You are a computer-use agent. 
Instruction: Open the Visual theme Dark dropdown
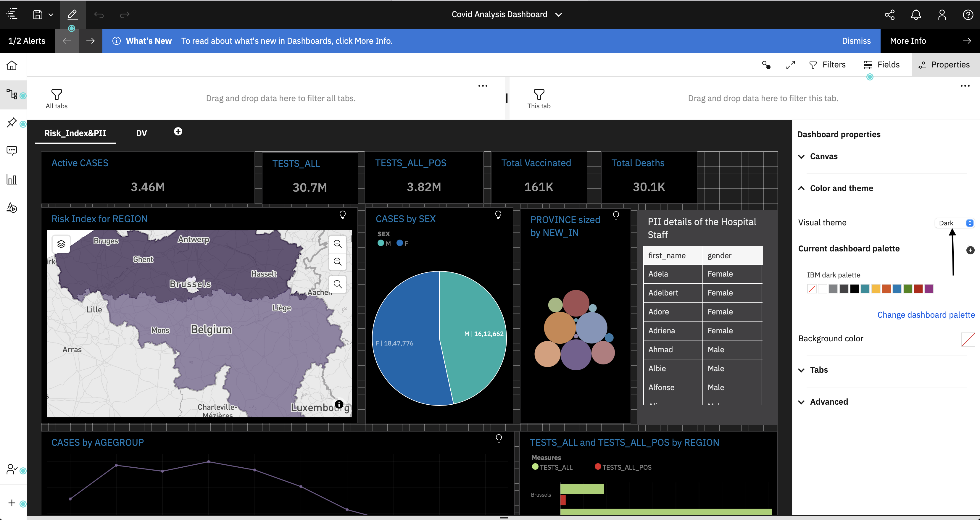[x=954, y=223]
